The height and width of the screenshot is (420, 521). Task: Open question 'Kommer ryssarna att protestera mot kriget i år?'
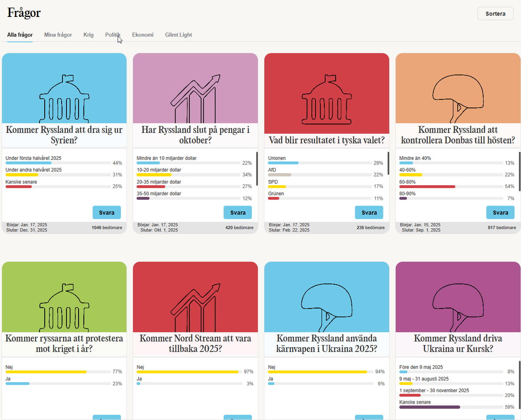[64, 344]
